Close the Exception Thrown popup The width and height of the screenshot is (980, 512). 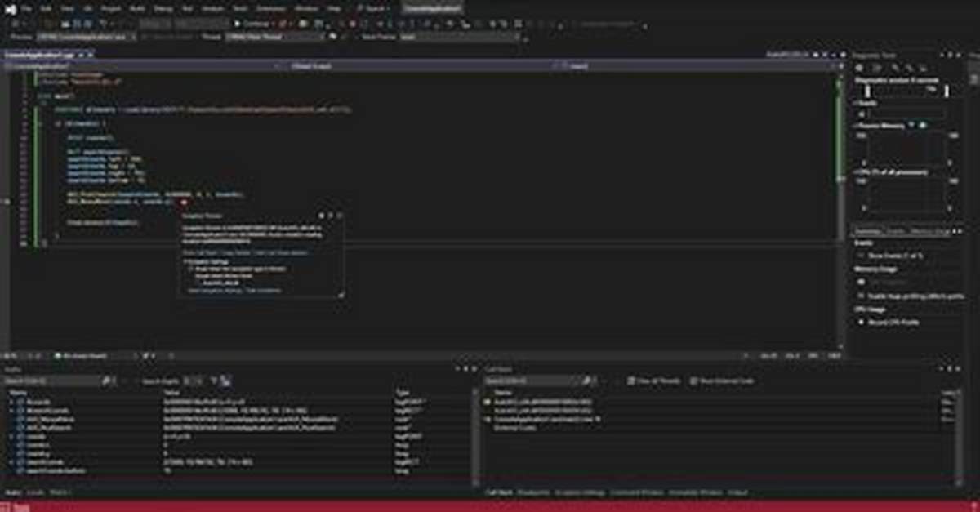[x=339, y=216]
